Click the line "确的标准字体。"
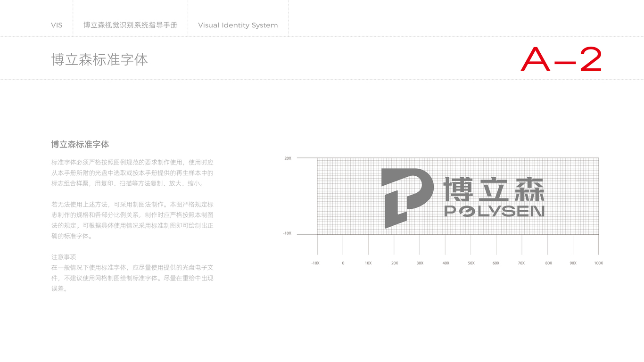 [x=72, y=236]
